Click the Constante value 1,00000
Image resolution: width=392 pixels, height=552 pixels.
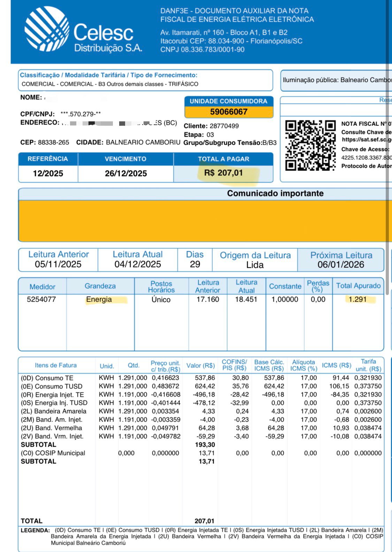click(285, 299)
